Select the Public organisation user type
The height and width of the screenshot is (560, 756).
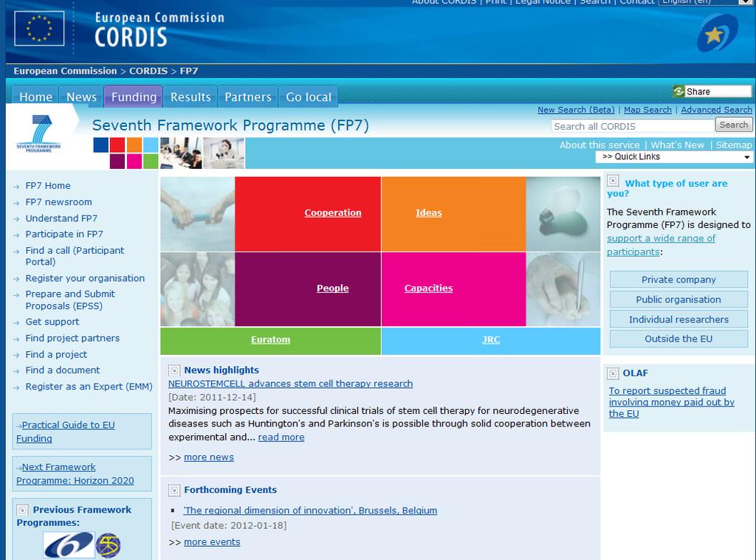click(x=678, y=300)
